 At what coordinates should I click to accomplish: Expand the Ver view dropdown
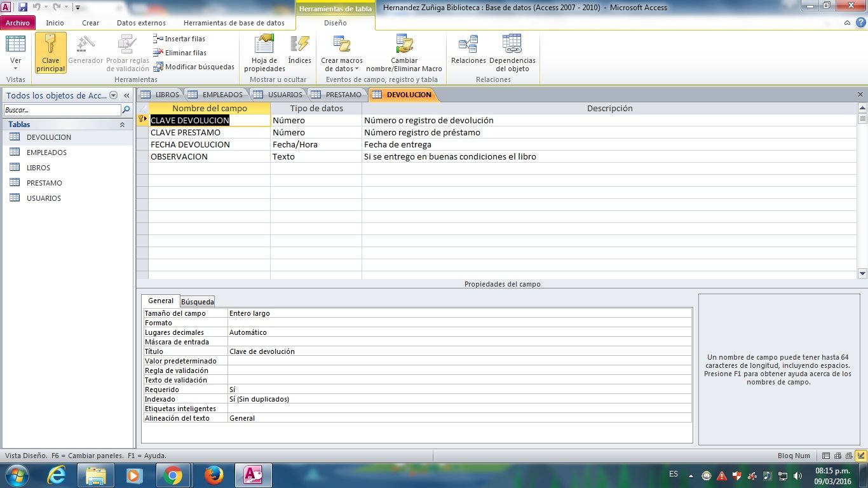(x=16, y=67)
